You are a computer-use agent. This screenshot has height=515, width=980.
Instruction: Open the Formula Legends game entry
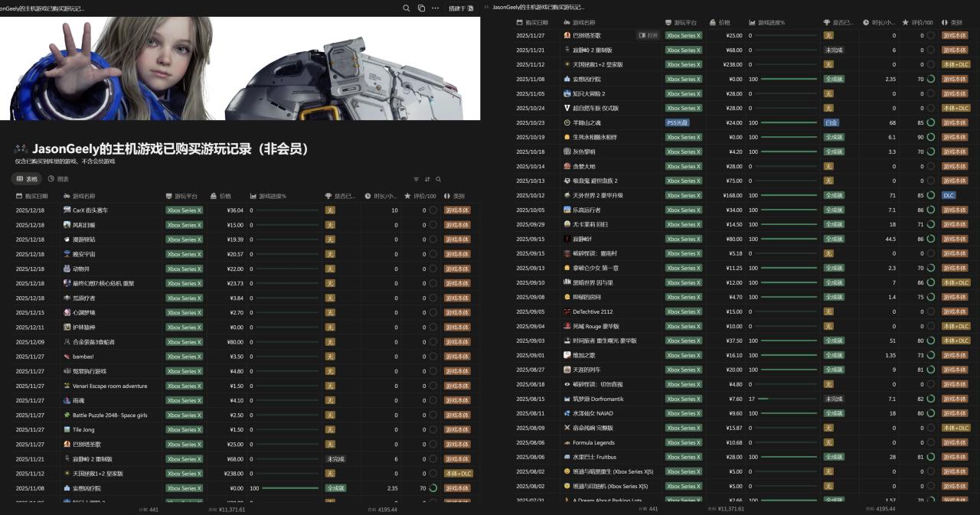[593, 442]
